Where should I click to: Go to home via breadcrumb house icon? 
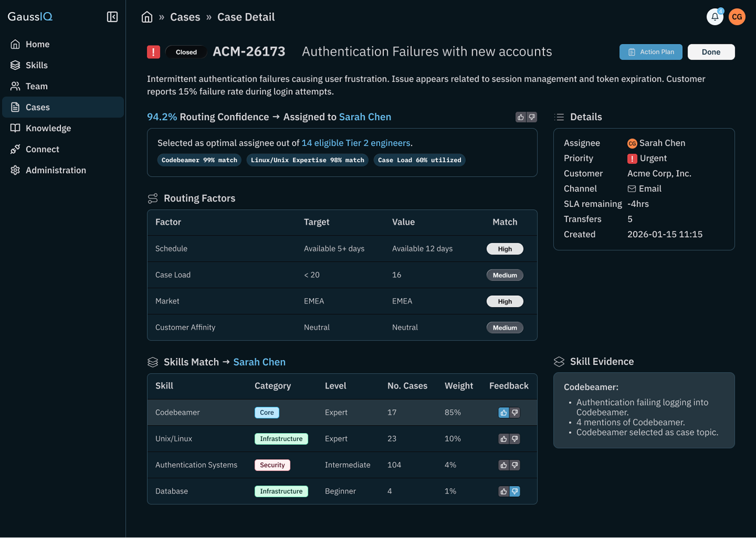147,17
